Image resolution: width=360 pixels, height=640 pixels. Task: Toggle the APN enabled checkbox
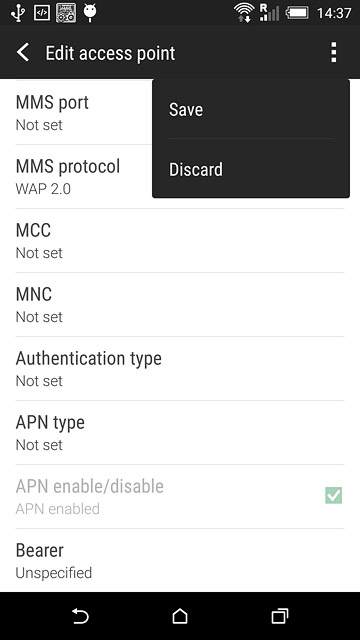click(x=333, y=496)
